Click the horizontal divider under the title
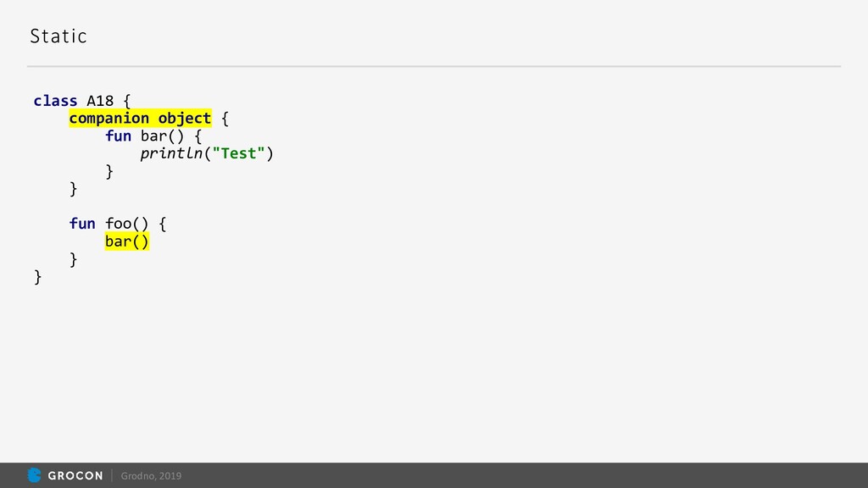This screenshot has width=868, height=488. [x=434, y=66]
